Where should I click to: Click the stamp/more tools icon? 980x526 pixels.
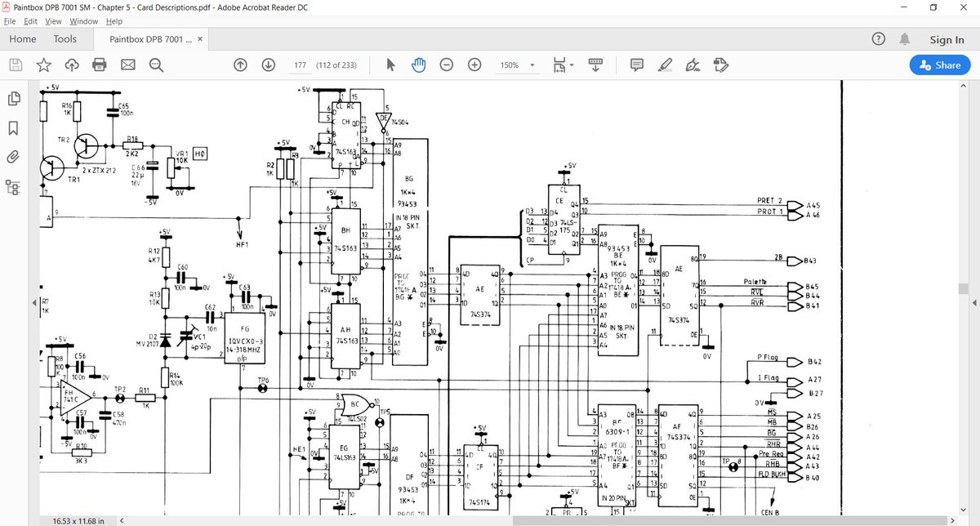pos(720,65)
